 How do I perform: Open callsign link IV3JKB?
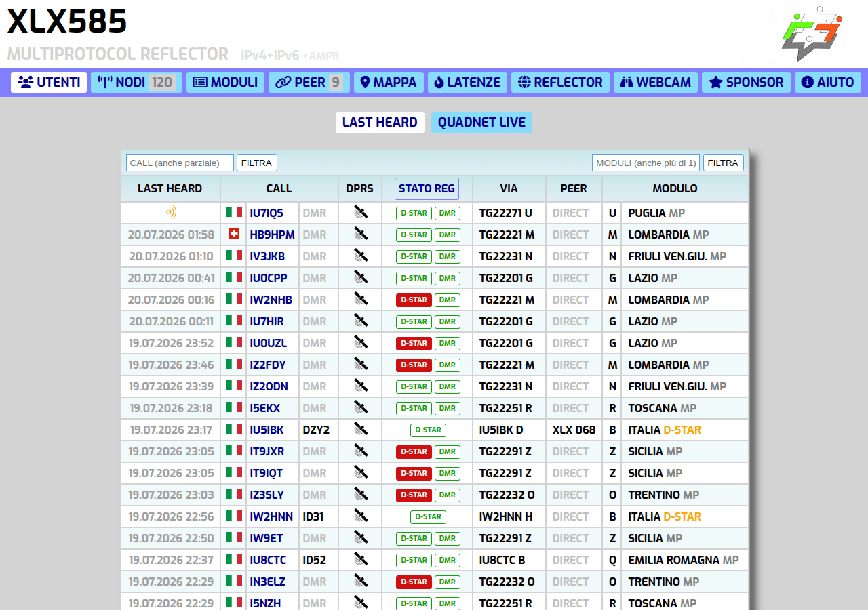point(267,256)
